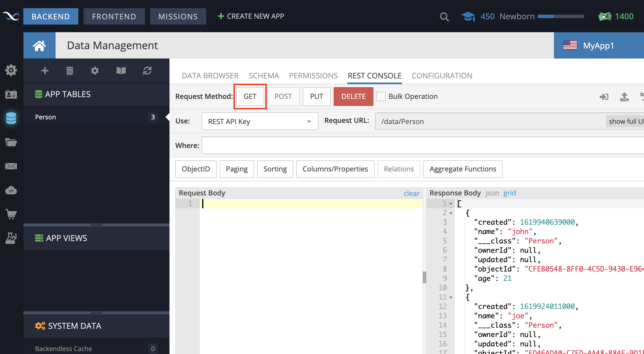
Task: Switch response view to grid
Action: (x=510, y=193)
